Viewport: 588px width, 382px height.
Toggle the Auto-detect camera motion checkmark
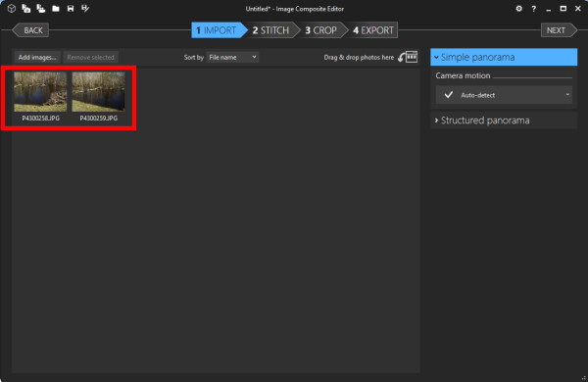[449, 95]
